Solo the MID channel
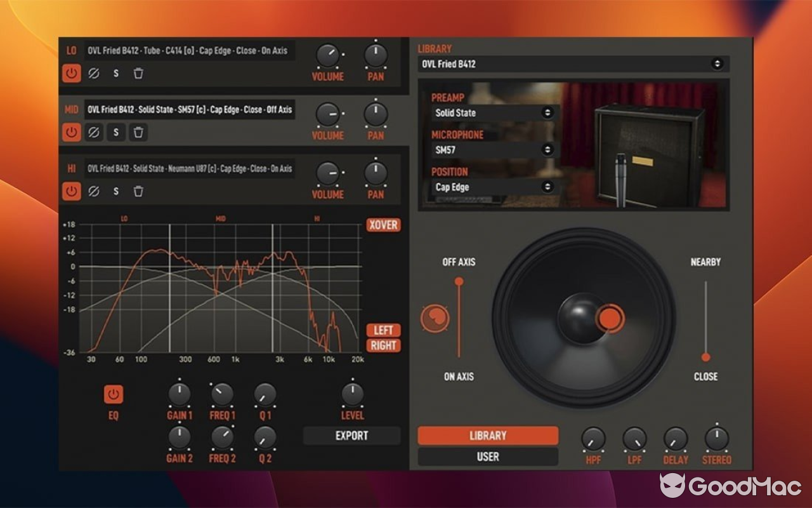 tap(115, 133)
